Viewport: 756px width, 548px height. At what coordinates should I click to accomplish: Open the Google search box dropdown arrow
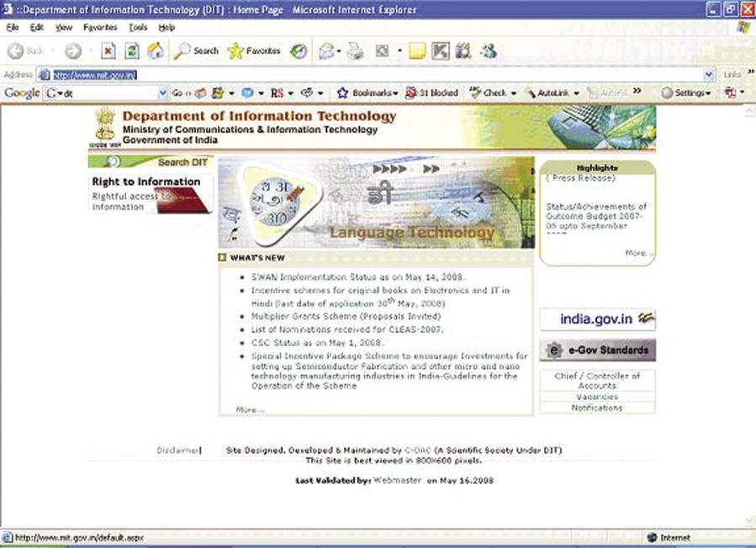[x=163, y=93]
